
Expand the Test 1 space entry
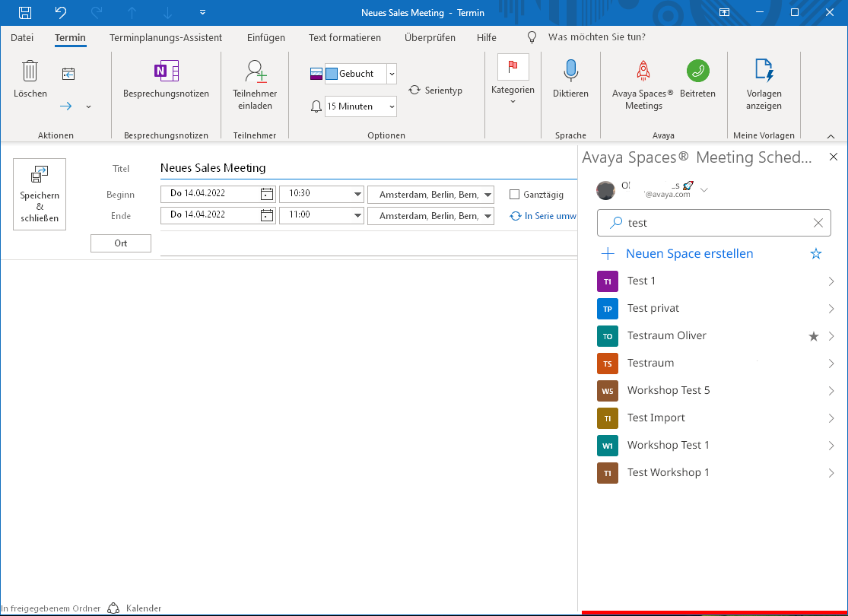click(x=831, y=281)
